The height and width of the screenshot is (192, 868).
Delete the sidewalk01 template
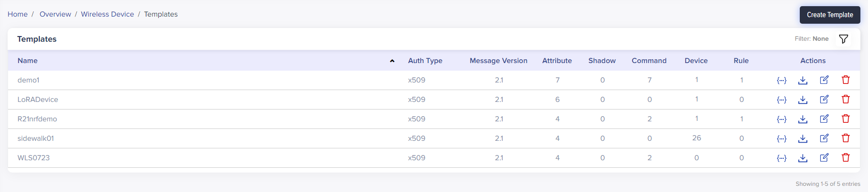click(x=846, y=138)
